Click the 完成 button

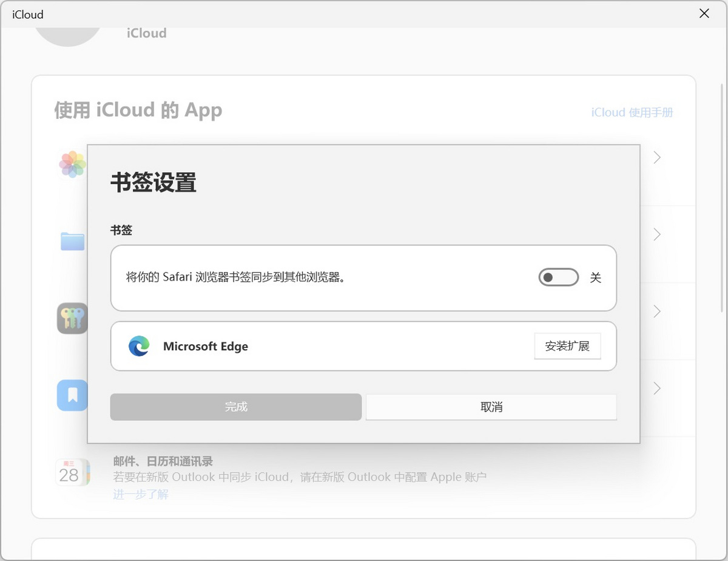pyautogui.click(x=235, y=407)
